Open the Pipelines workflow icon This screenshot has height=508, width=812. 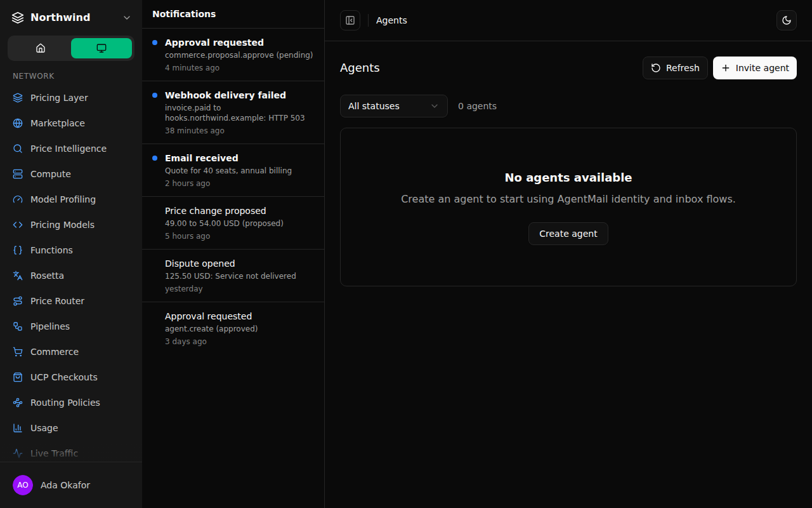point(18,326)
